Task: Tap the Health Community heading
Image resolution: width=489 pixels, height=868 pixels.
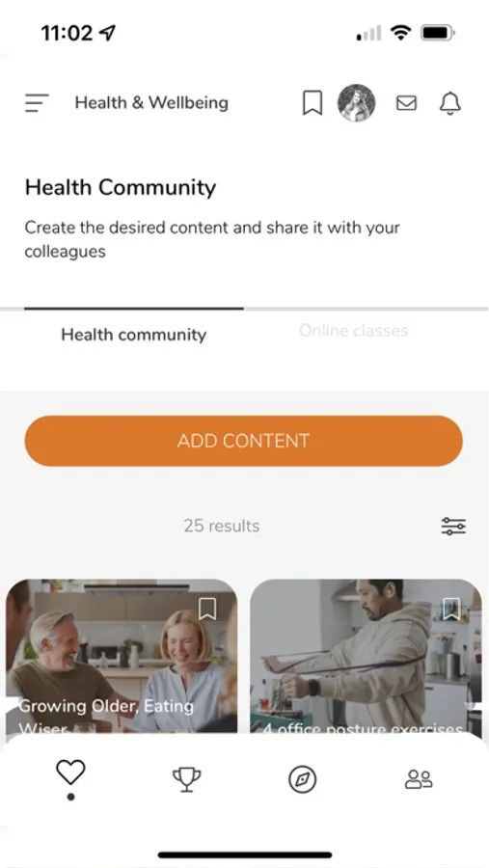Action: coord(121,188)
